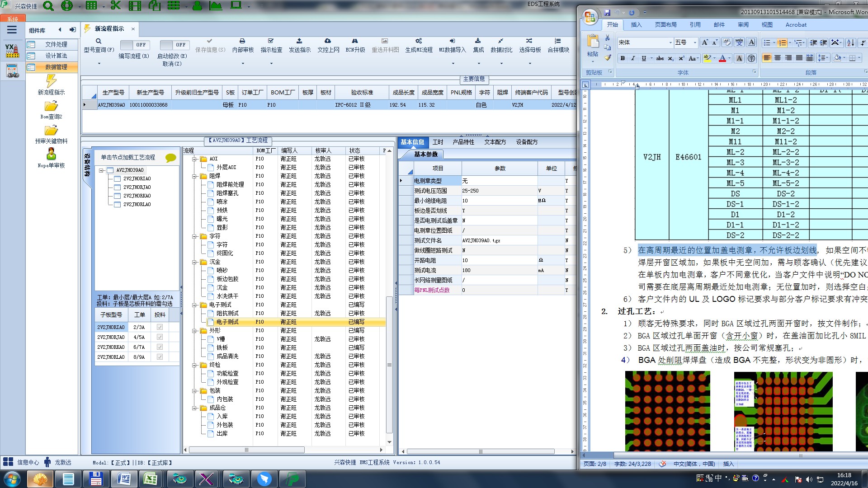
Task: Click the Word font color red A
Action: point(722,58)
